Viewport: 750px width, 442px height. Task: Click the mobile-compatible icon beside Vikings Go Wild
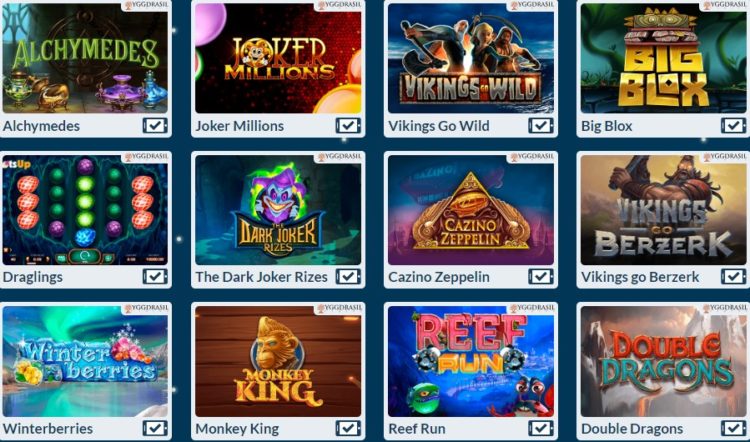[x=541, y=126]
